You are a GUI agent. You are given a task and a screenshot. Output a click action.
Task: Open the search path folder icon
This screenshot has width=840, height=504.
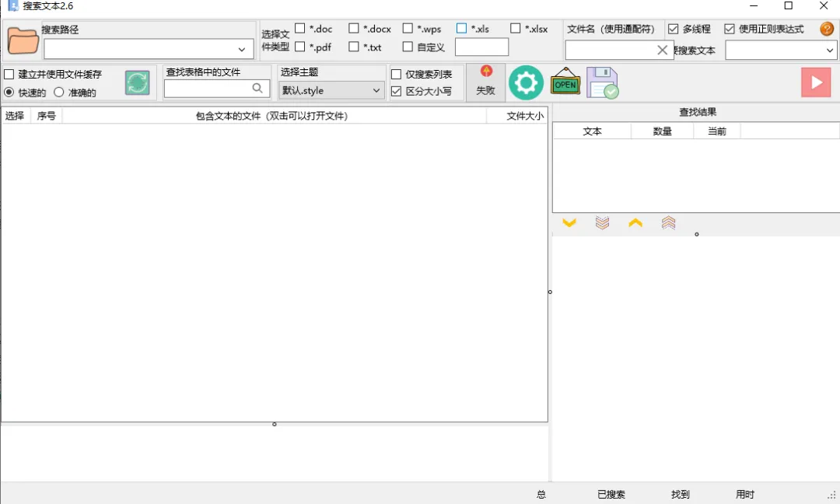coord(23,40)
